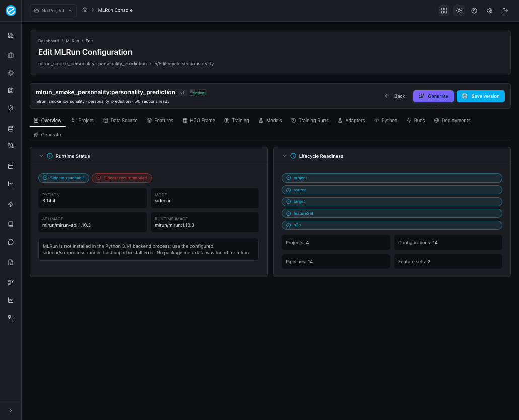This screenshot has height=420, width=519.
Task: Click the Save version button
Action: [x=480, y=96]
